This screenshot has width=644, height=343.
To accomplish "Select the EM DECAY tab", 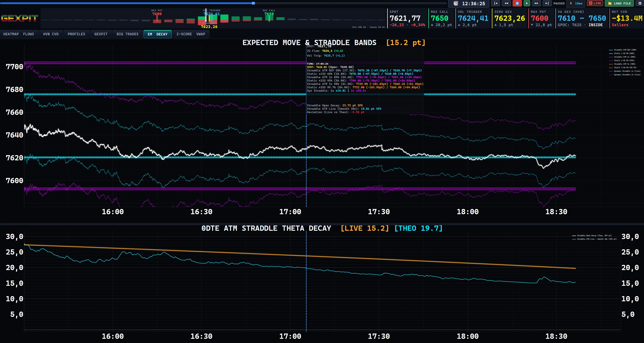I will coord(158,34).
